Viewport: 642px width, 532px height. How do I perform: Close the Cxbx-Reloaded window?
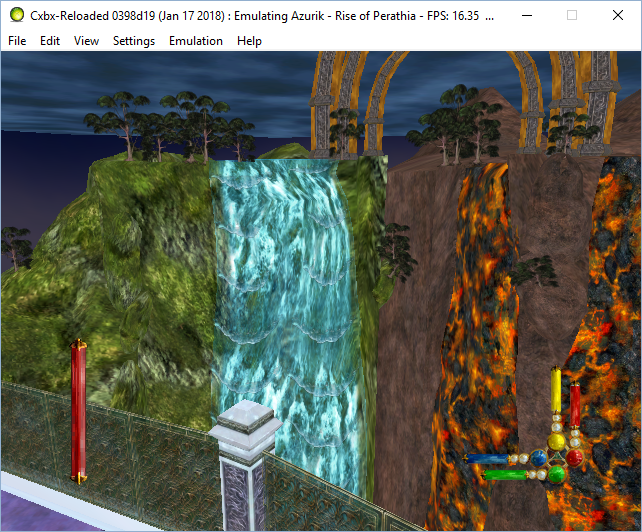pyautogui.click(x=618, y=16)
